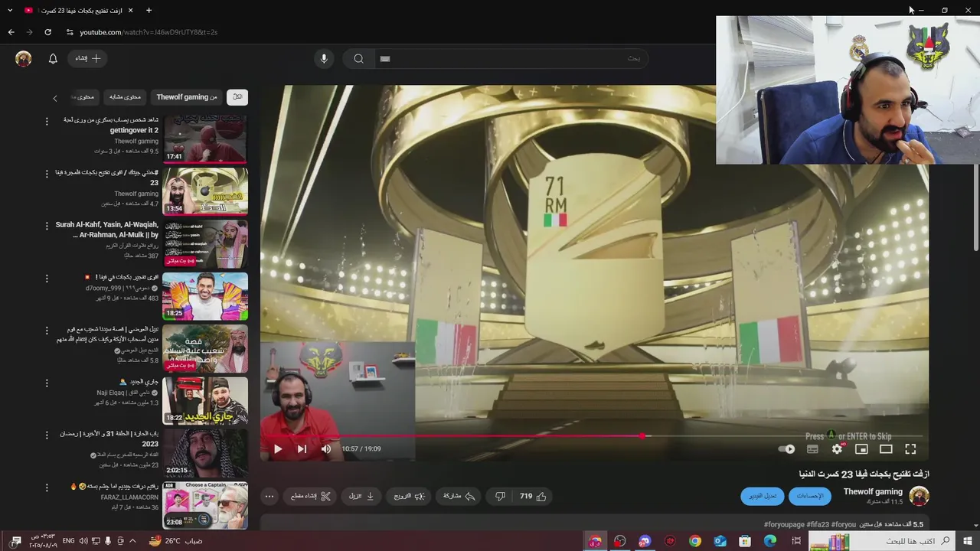Click the #foryoupage hashtag link
This screenshot has width=980, height=551.
point(784,525)
